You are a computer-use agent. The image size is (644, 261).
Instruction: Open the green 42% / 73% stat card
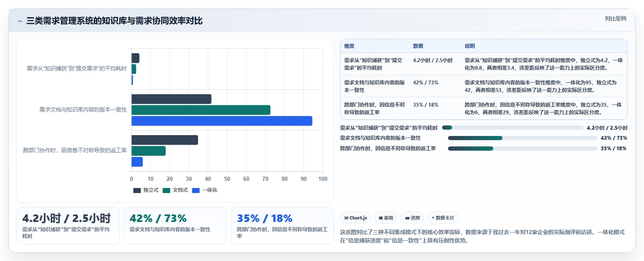tap(175, 226)
